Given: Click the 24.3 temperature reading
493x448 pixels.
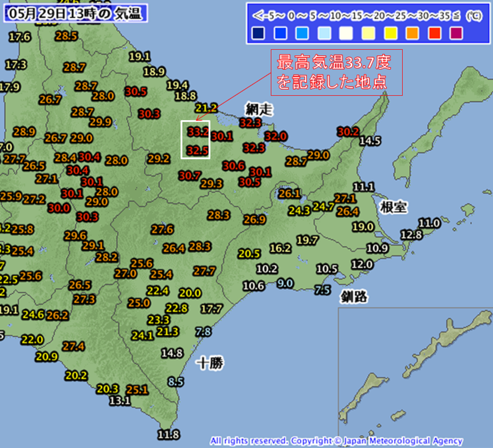Looking at the screenshot, I should click(x=299, y=211).
